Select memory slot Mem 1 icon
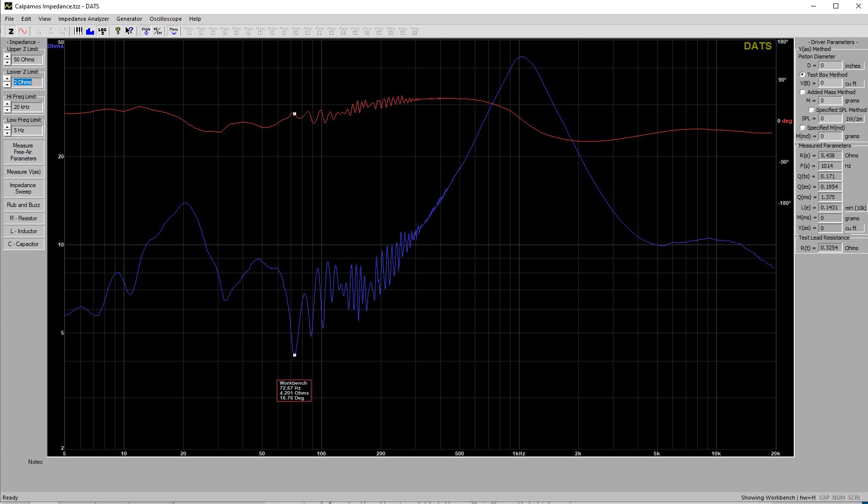Image resolution: width=868 pixels, height=504 pixels. click(x=189, y=31)
